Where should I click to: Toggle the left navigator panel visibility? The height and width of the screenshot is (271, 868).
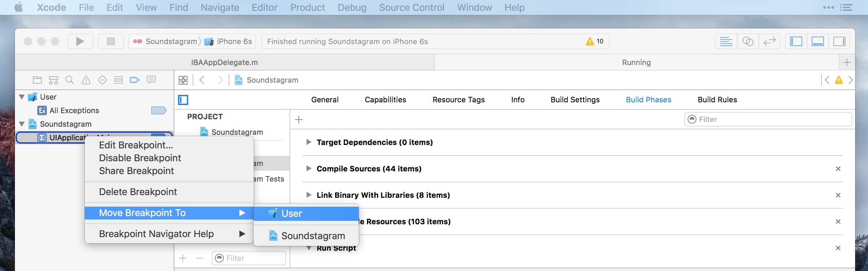click(x=796, y=41)
